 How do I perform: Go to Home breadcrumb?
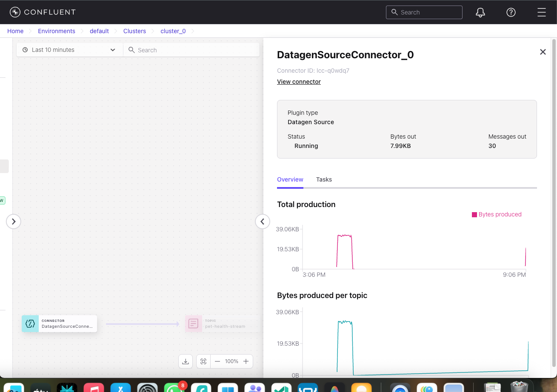point(15,31)
